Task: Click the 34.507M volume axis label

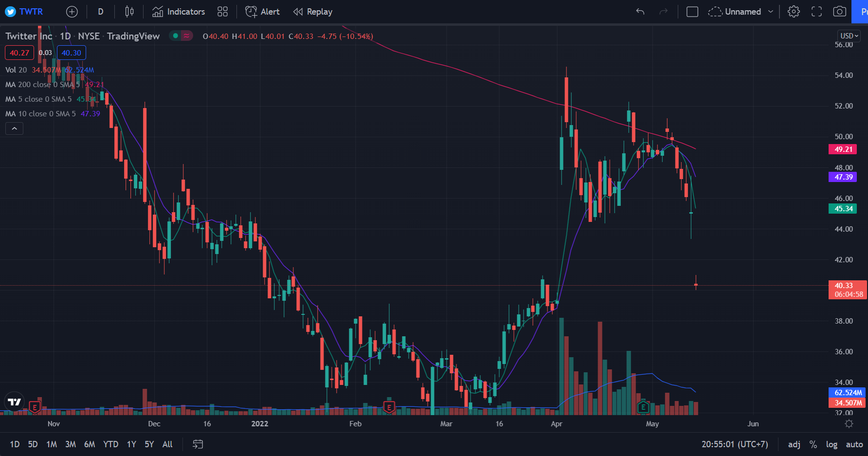Action: tap(847, 403)
